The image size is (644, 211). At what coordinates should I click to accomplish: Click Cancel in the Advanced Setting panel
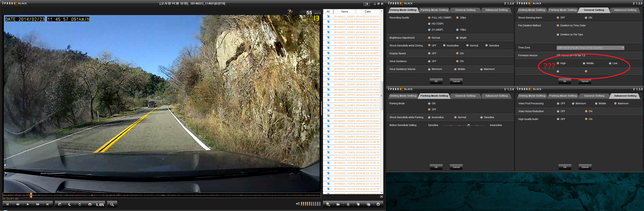(585, 167)
